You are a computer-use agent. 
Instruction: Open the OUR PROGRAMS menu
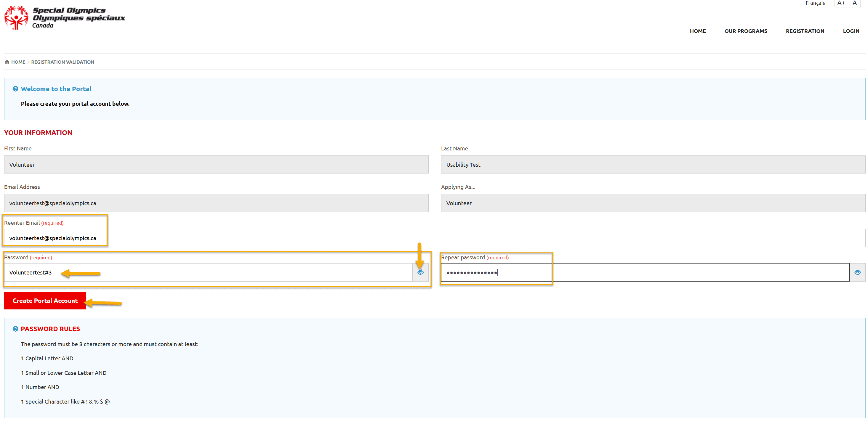click(746, 31)
